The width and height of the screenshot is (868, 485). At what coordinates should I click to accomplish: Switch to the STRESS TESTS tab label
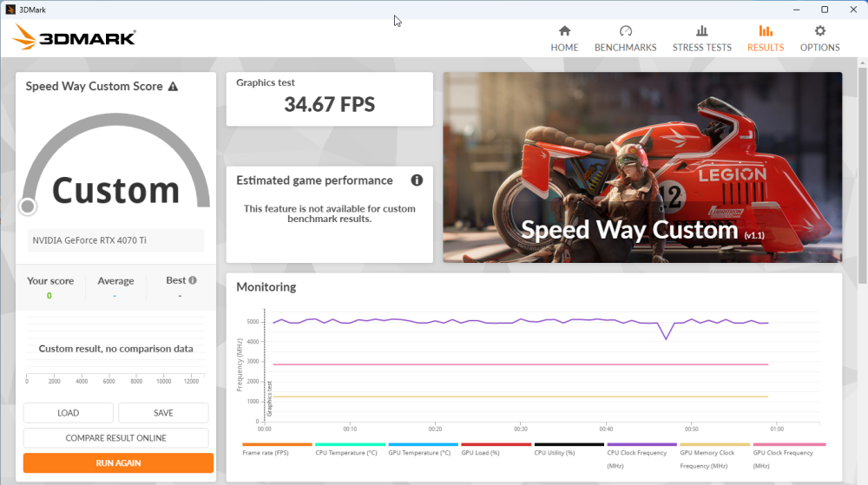(x=702, y=48)
